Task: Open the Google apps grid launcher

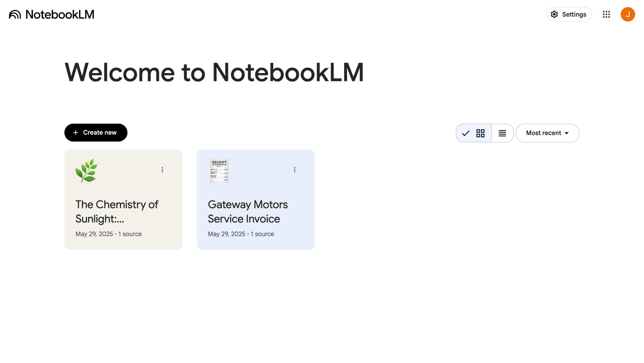Action: 606,14
